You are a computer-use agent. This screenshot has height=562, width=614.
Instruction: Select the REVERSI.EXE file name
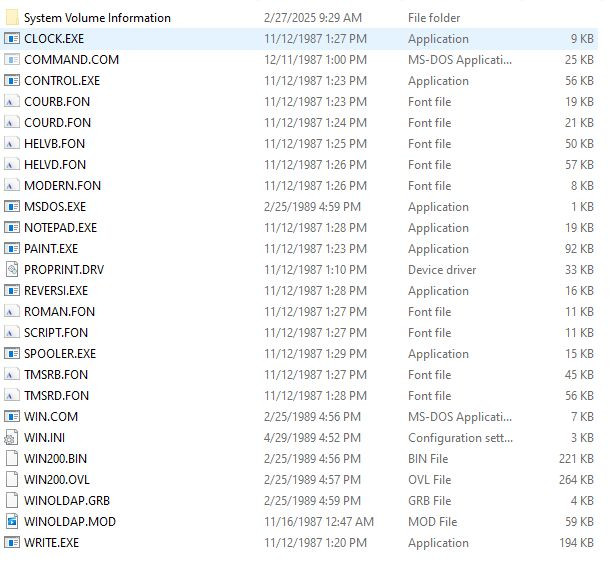pos(56,291)
